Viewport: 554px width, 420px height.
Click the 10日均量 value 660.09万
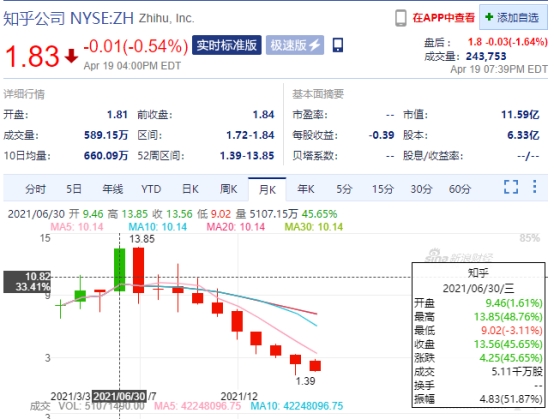tap(106, 156)
